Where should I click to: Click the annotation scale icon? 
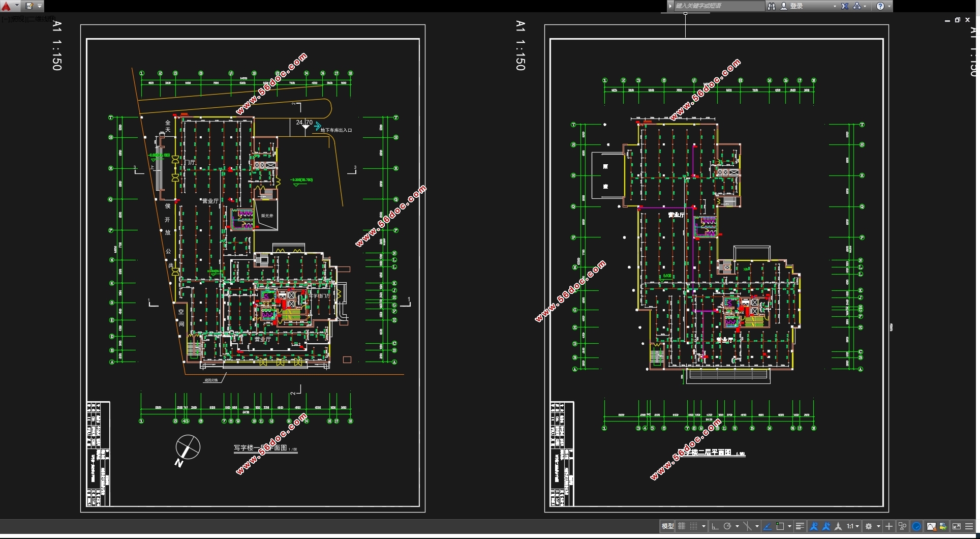pyautogui.click(x=838, y=526)
